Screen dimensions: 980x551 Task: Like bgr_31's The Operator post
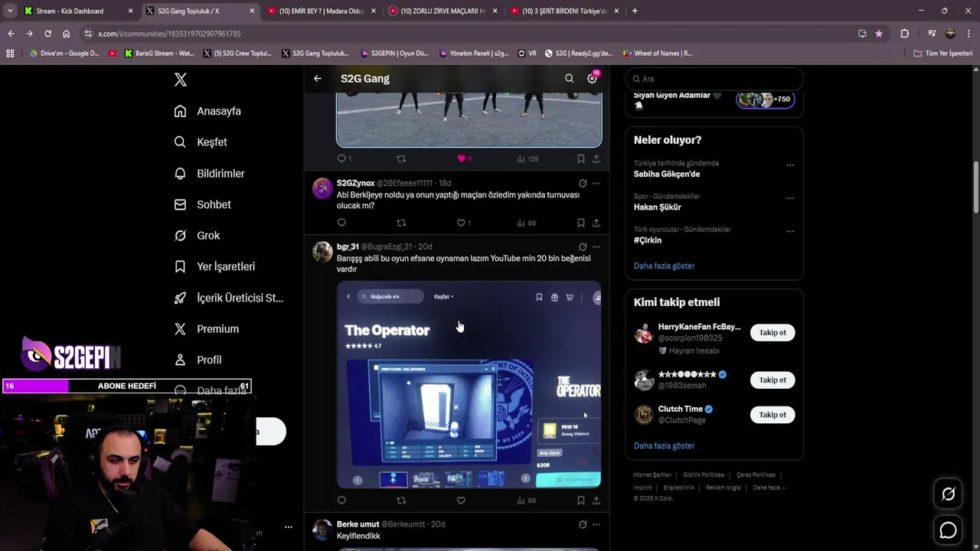point(461,500)
